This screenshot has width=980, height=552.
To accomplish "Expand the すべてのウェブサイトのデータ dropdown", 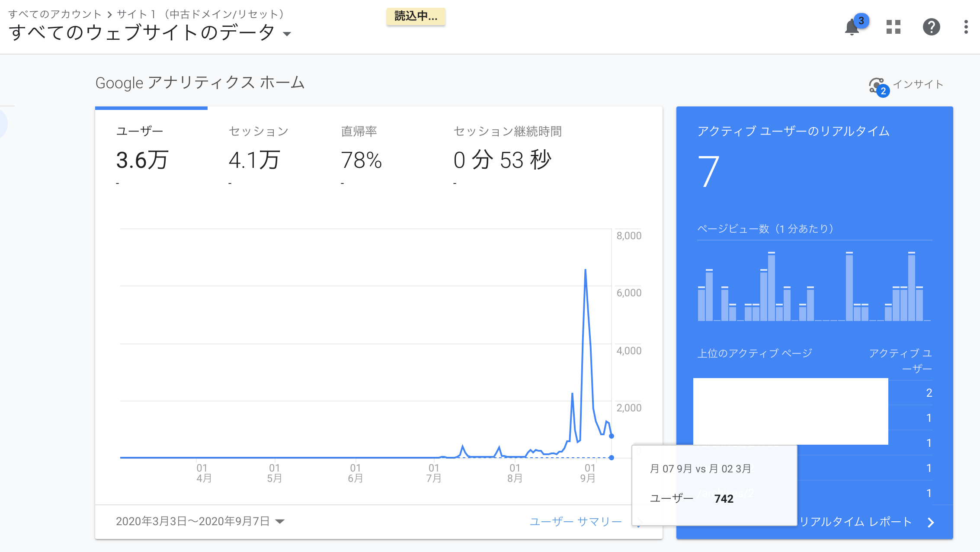I will (287, 33).
